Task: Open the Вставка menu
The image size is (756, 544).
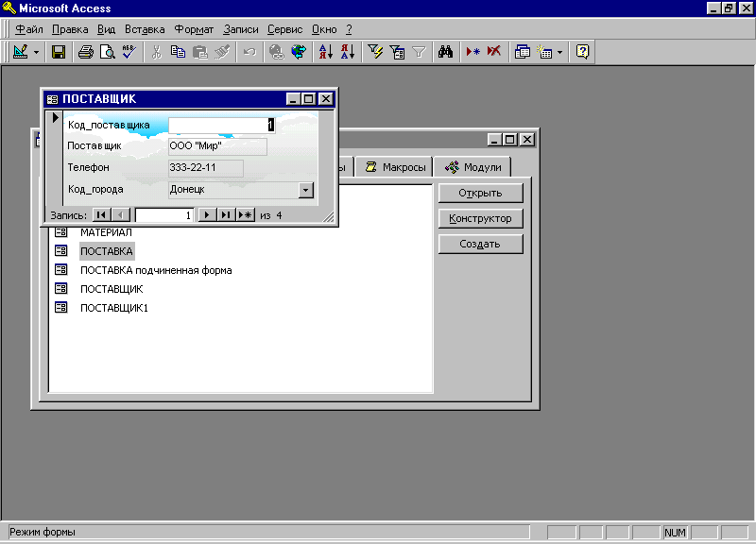Action: coord(145,29)
